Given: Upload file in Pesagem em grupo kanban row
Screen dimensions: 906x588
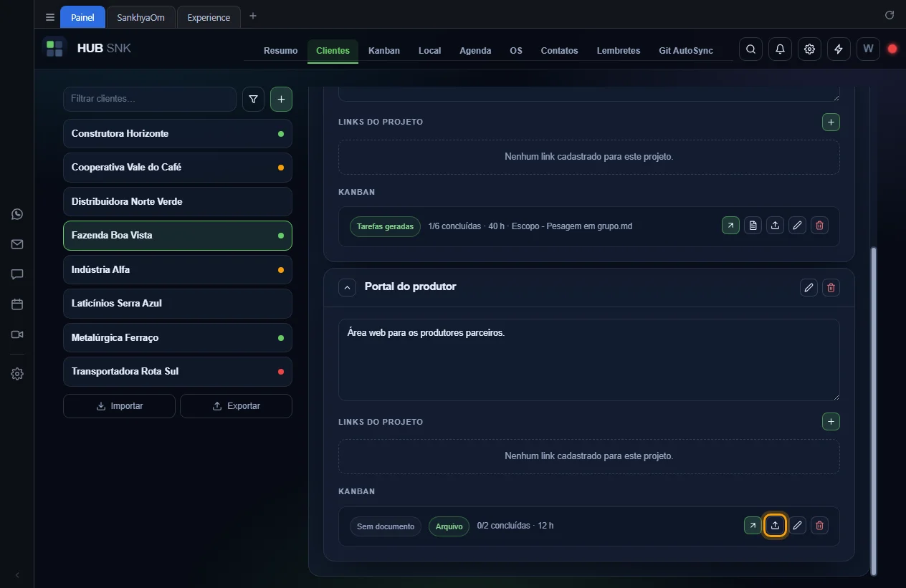Looking at the screenshot, I should click(775, 226).
